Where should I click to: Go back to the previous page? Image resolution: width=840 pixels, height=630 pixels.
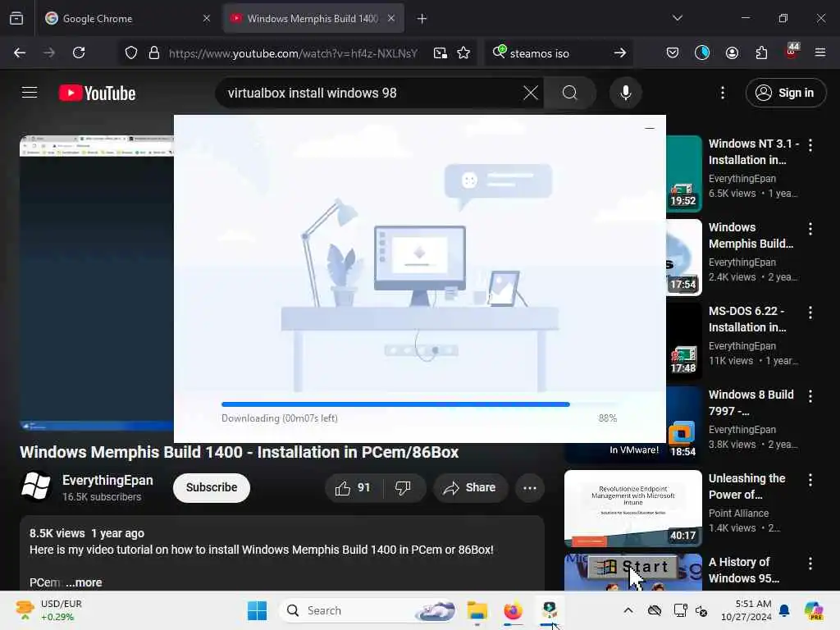(x=20, y=52)
